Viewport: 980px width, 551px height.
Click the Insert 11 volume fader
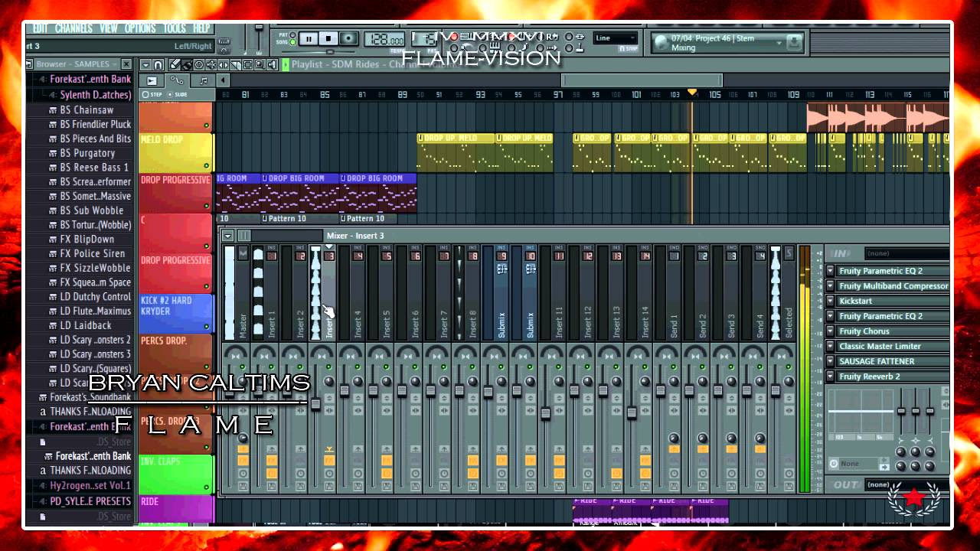[545, 413]
